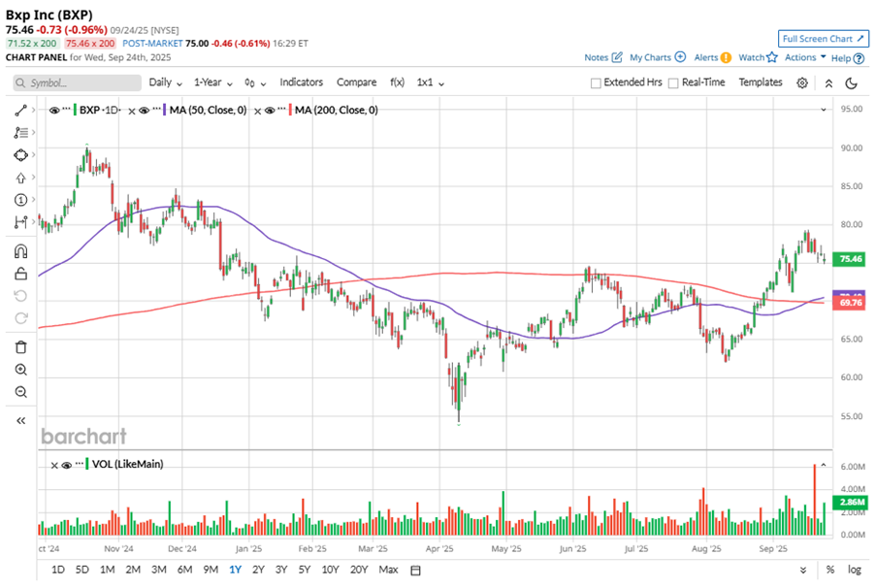Type in the Symbol search field
This screenshot has width=876, height=588.
(80, 82)
